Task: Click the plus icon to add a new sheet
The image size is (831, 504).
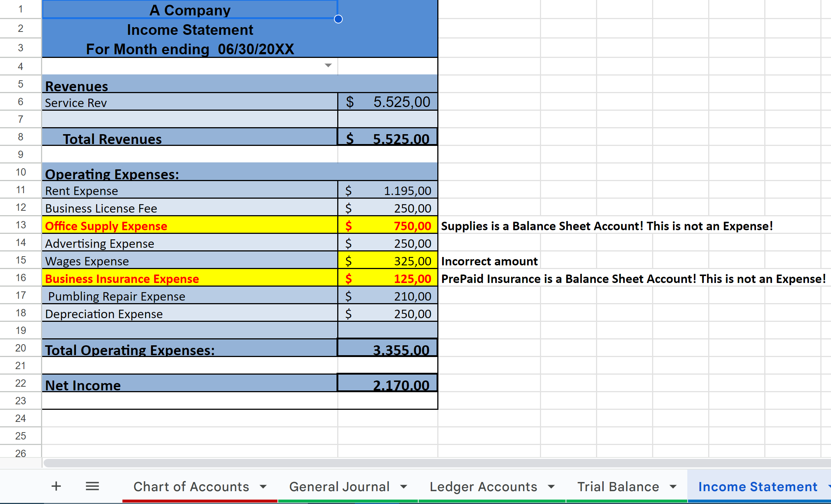Action: click(x=56, y=486)
